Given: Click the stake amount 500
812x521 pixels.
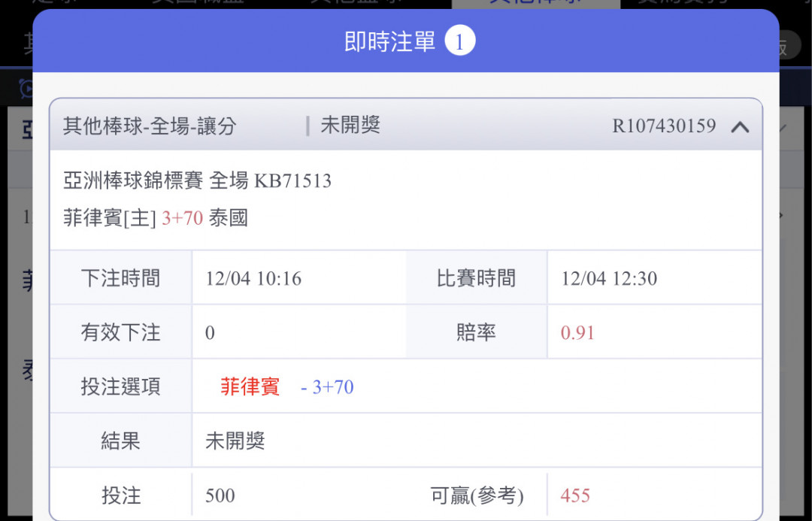Looking at the screenshot, I should [x=220, y=495].
